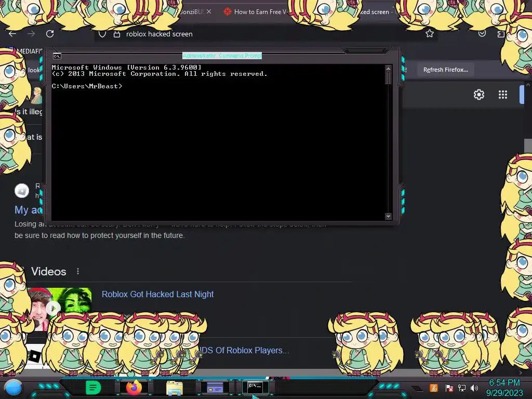Open Roblox Got Hacked Last Night link
532x399 pixels.
[x=158, y=294]
